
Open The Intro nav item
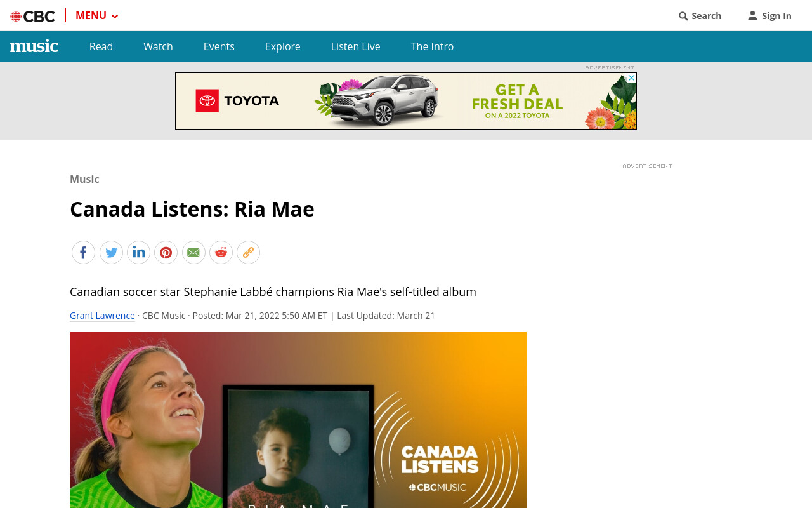point(432,46)
